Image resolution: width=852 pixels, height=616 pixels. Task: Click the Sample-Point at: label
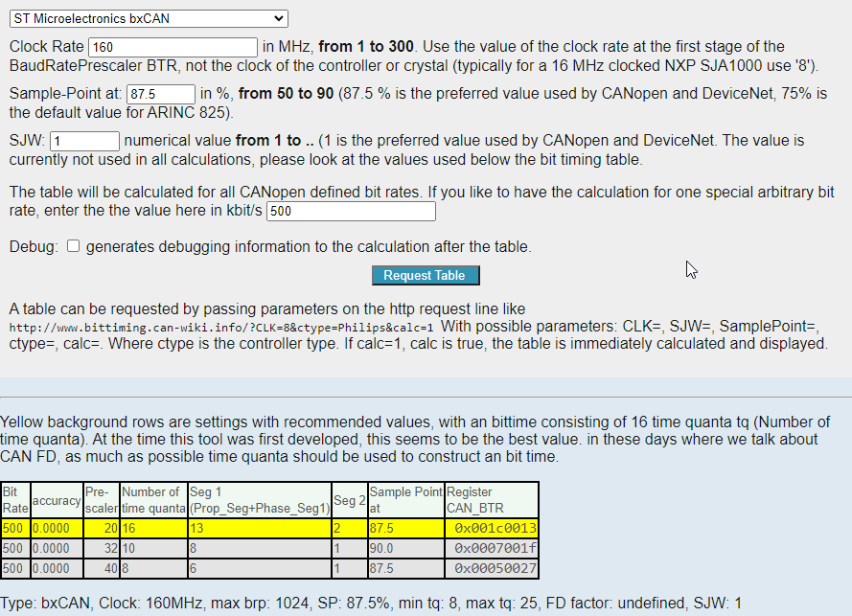(66, 94)
